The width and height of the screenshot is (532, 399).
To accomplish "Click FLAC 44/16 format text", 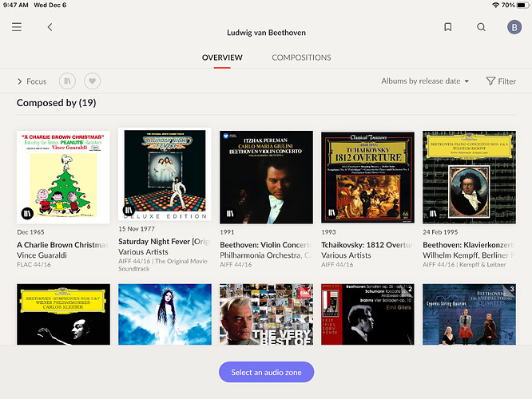I will click(34, 264).
